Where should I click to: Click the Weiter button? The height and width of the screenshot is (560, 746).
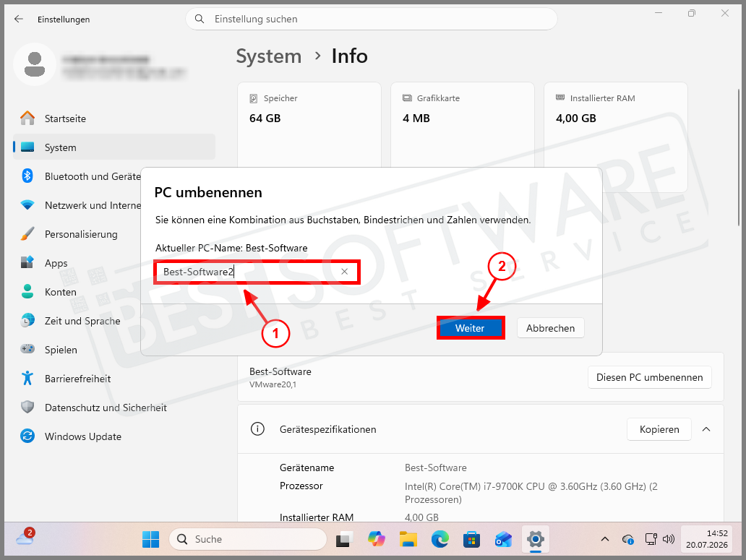point(470,328)
